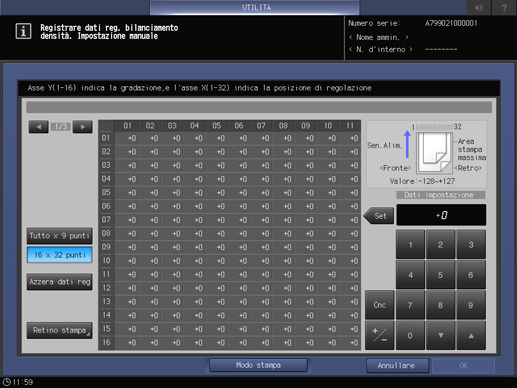Click keypad number 7
Image resolution: width=517 pixels, height=388 pixels.
point(410,305)
